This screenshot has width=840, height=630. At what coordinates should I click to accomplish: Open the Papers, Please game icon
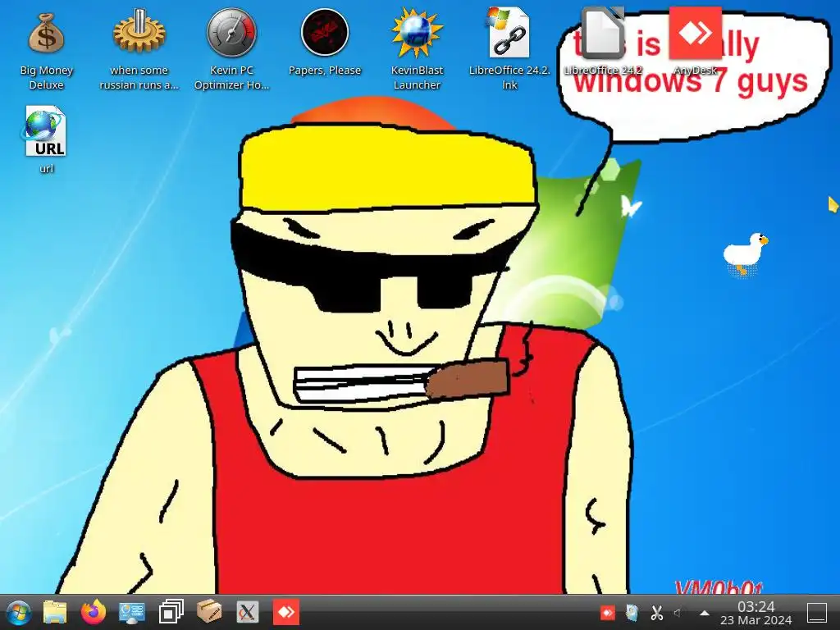(325, 43)
